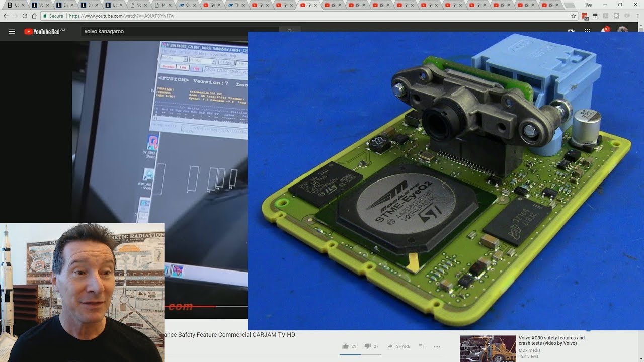Switch to the tab labeled 'Th'
The height and width of the screenshot is (362, 644).
click(x=237, y=5)
